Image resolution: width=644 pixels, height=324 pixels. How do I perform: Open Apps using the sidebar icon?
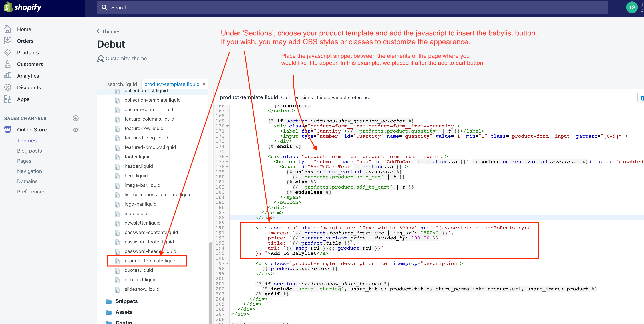[8, 99]
